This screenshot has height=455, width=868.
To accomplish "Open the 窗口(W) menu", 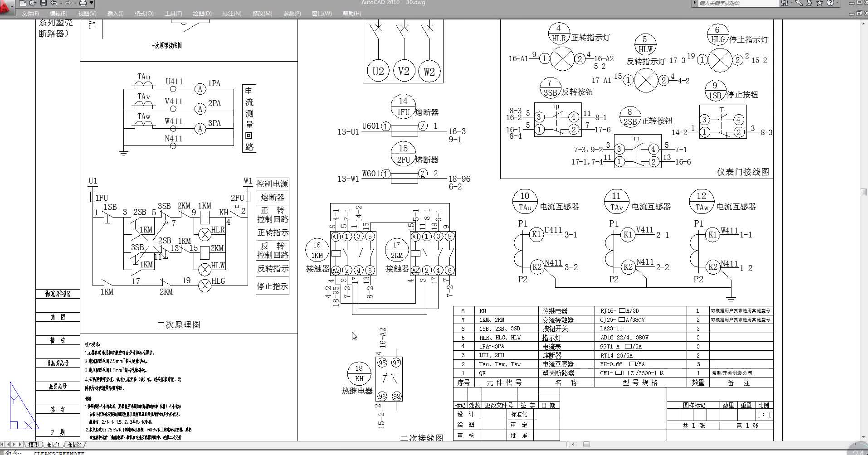I will (x=322, y=13).
